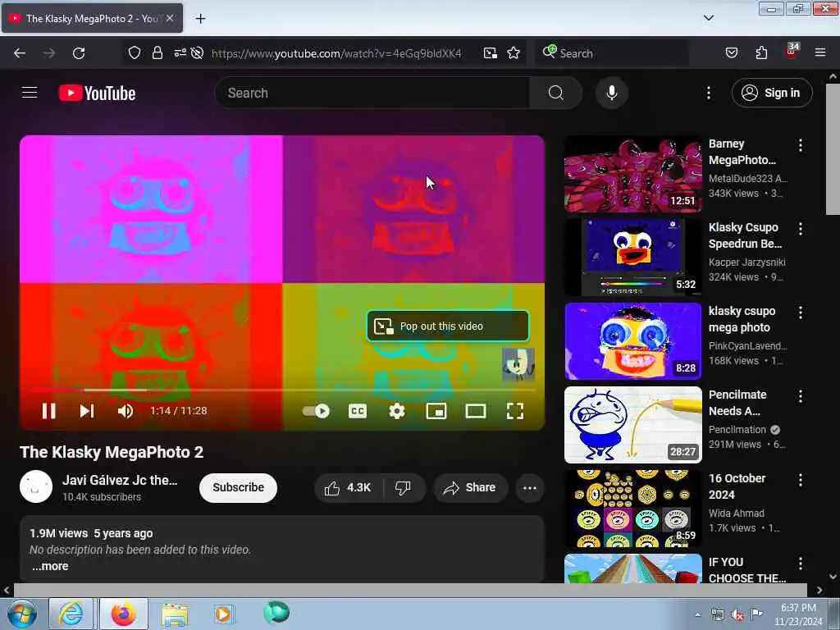
Task: Share this video
Action: click(470, 487)
